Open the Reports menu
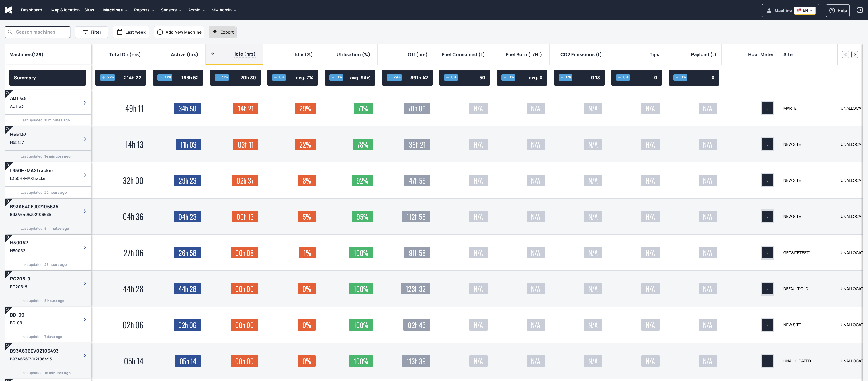This screenshot has width=868, height=381. [x=144, y=10]
